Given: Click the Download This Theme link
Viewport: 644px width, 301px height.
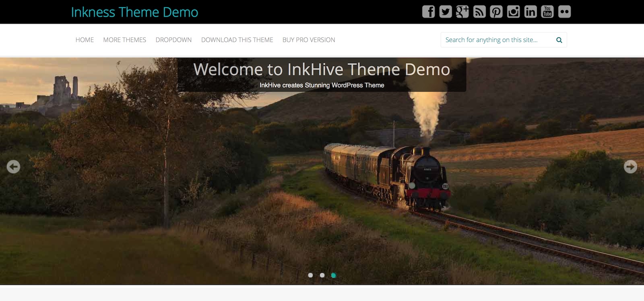Looking at the screenshot, I should 237,40.
